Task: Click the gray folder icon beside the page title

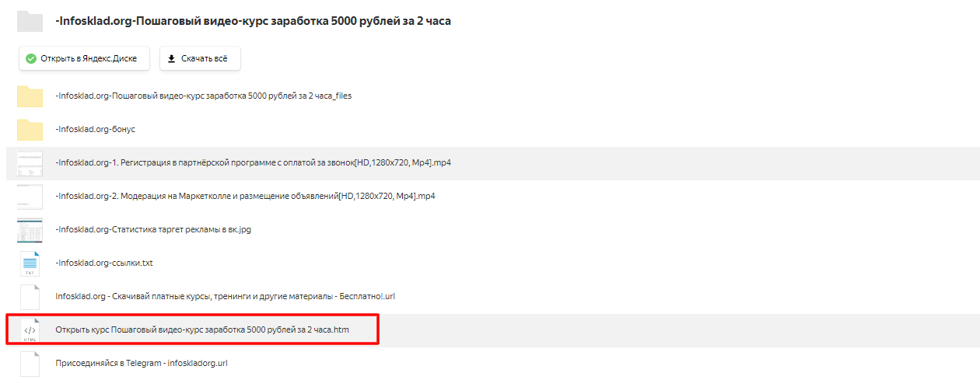Action: 30,21
